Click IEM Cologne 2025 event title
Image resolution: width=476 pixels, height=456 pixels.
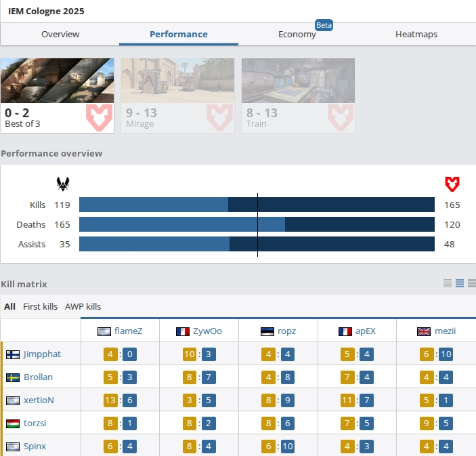click(x=46, y=12)
